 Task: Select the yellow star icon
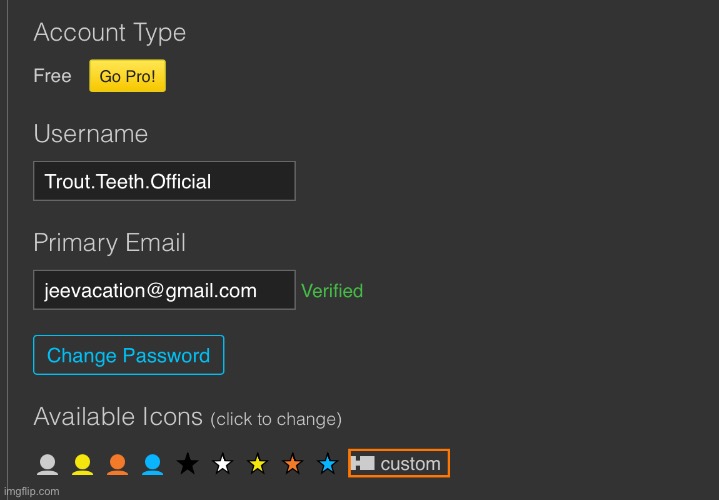[x=258, y=464]
